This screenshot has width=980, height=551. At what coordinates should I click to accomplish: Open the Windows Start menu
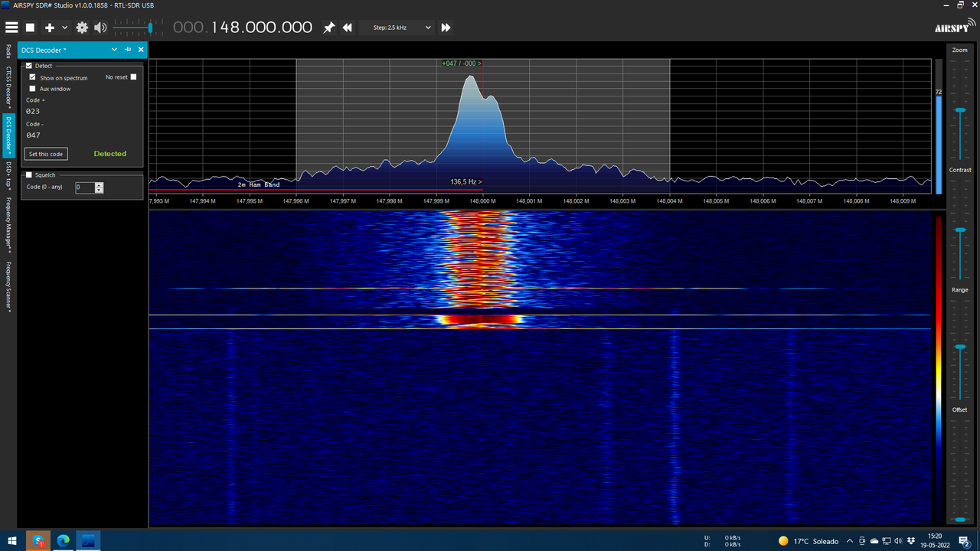(12, 540)
